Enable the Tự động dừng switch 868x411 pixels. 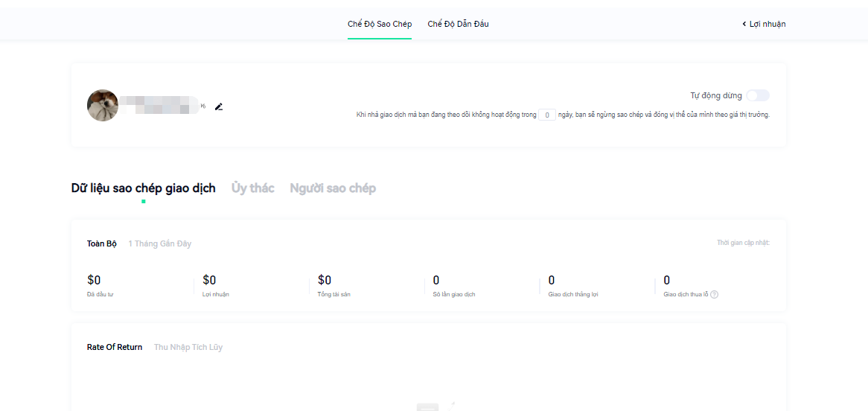[x=758, y=95]
